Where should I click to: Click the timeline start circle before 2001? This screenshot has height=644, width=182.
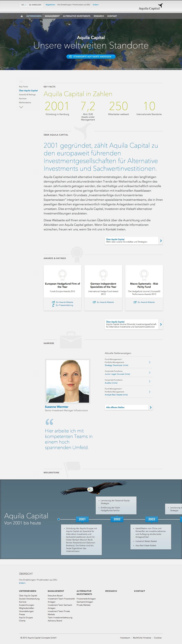(59, 519)
